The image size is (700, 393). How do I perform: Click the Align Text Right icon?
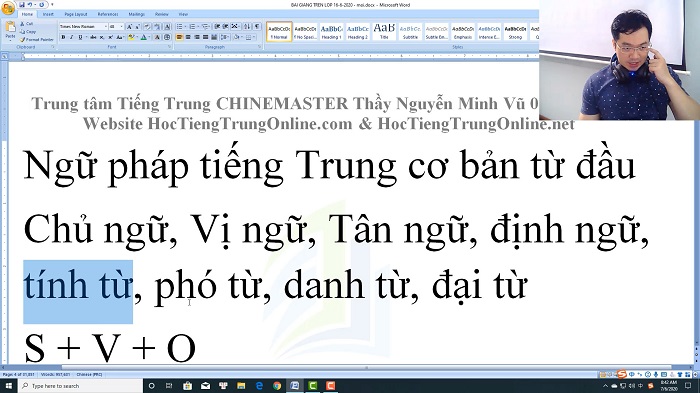197,37
